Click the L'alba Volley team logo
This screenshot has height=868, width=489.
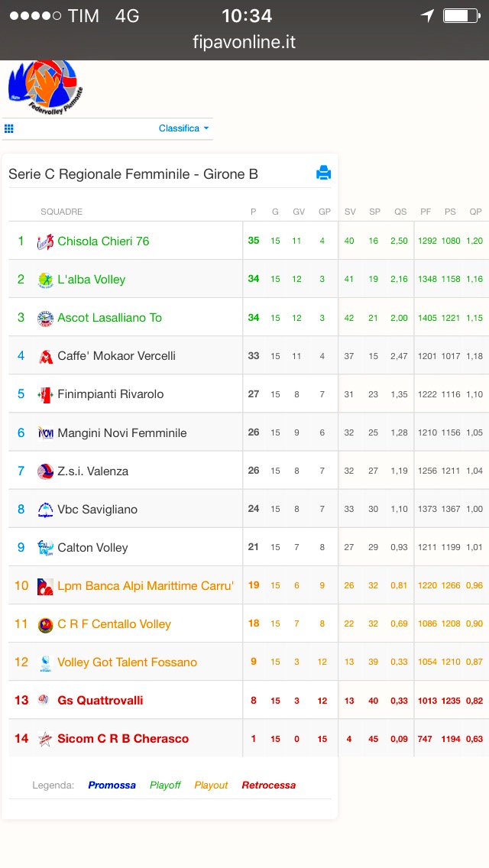[45, 280]
